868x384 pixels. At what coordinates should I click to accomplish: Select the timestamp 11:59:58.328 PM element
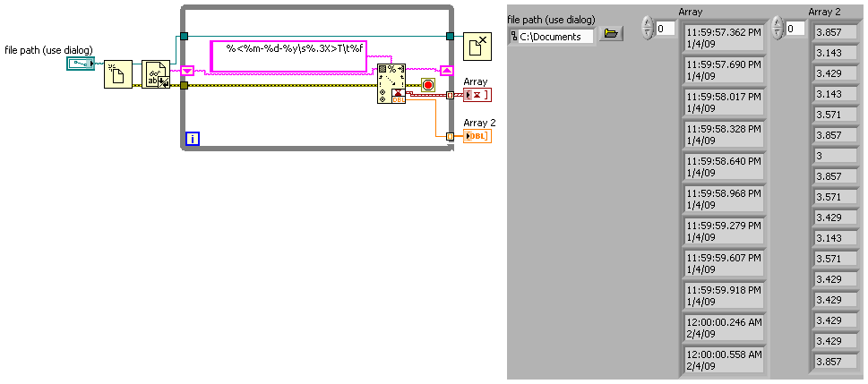(x=724, y=134)
